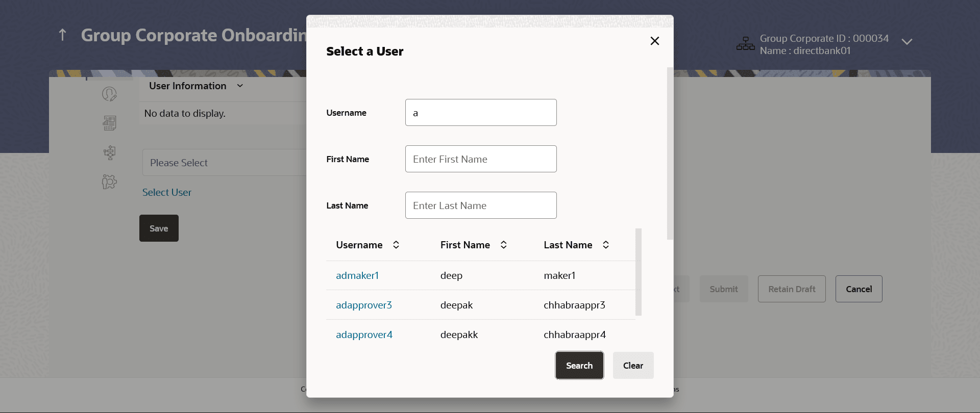The width and height of the screenshot is (980, 413).
Task: Select user admaker1 from results
Action: point(357,275)
